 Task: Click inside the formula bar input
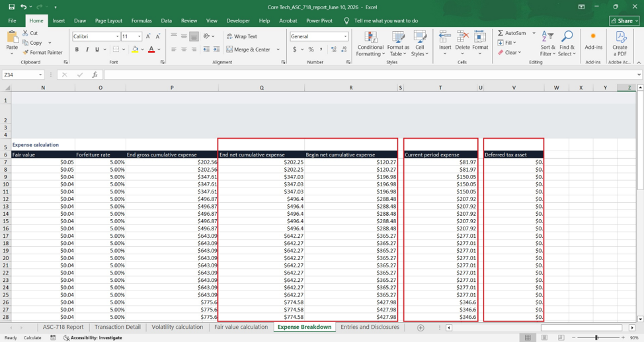click(370, 75)
